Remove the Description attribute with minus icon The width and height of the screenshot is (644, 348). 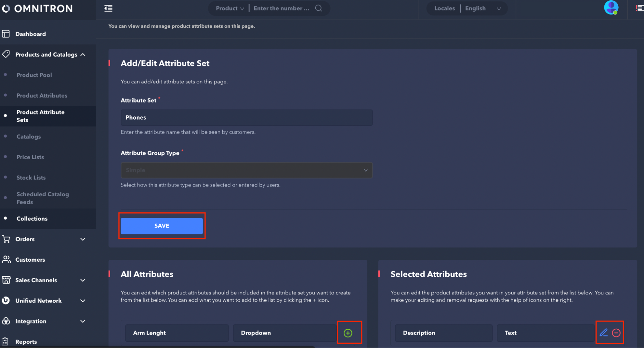pos(616,333)
